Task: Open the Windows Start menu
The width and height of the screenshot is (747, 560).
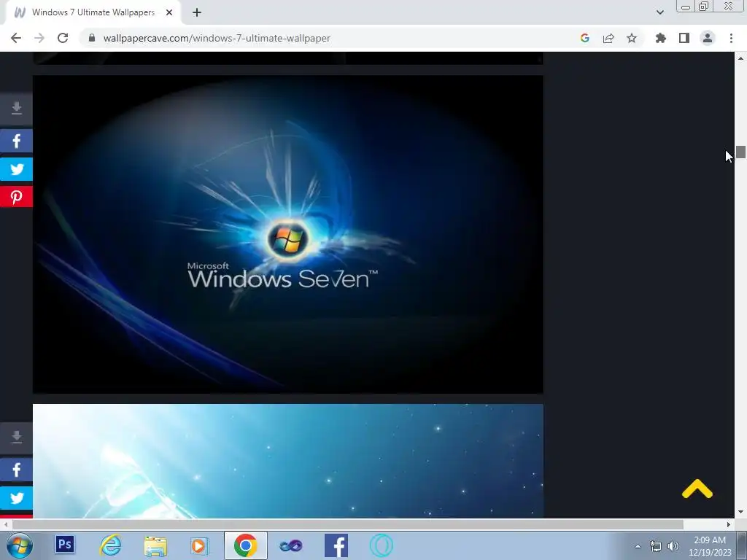Action: pyautogui.click(x=20, y=545)
